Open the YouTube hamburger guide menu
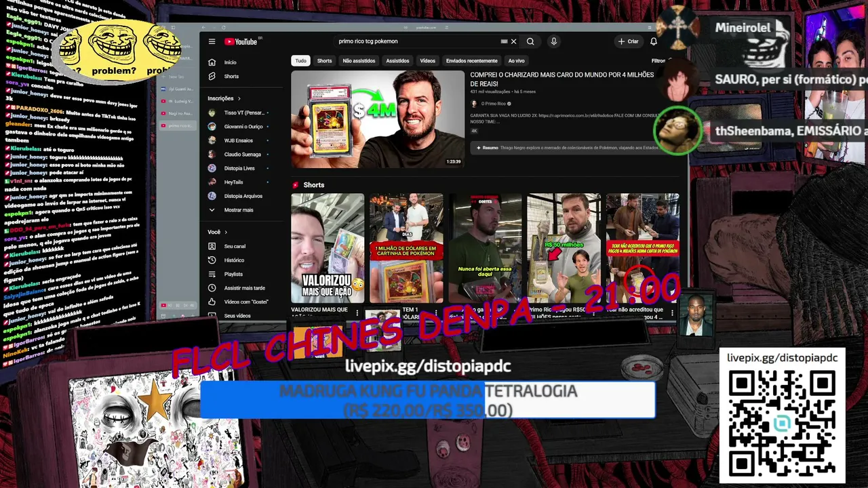 [x=212, y=41]
